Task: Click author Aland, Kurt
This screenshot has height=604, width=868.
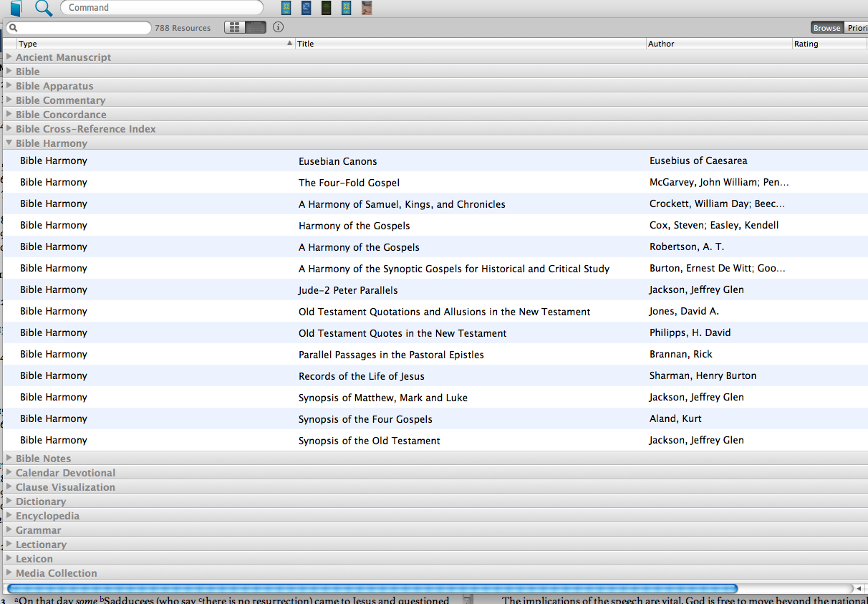Action: click(x=675, y=418)
